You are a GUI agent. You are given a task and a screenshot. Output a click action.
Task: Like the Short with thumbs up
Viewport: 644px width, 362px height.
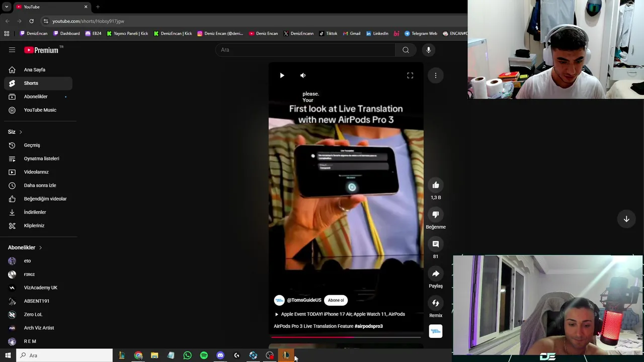coord(436,185)
